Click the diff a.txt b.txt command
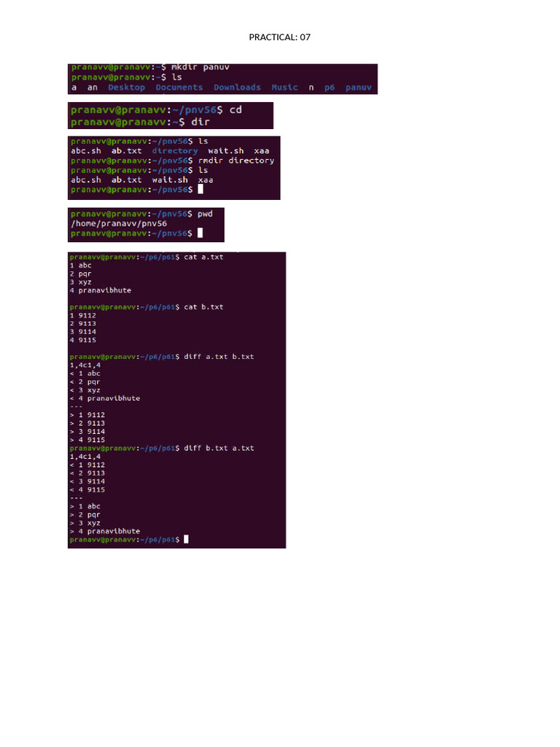Image resolution: width=560 pixels, height=747 pixels. coord(219,357)
